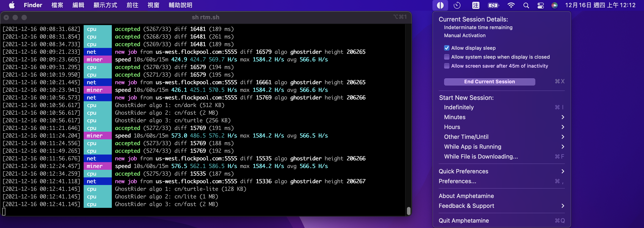Open Spotlight search magnifier
644x228 pixels.
point(526,5)
